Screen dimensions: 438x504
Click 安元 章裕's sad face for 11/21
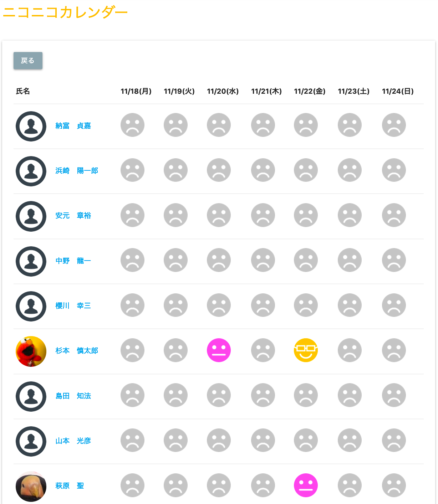tap(263, 215)
